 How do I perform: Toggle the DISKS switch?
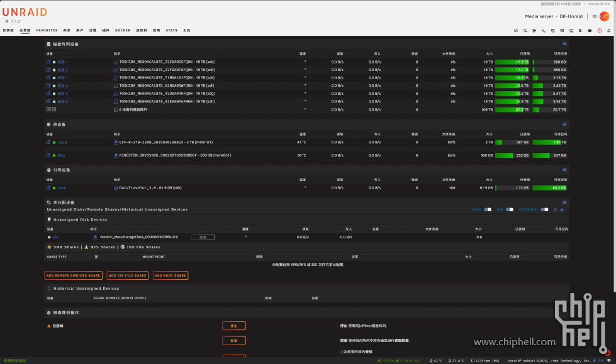[488, 209]
